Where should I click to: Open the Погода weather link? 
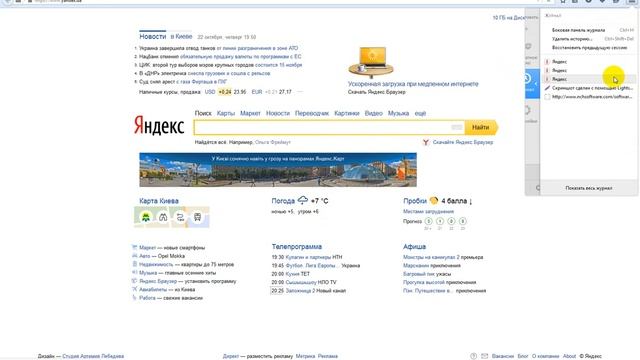tap(283, 201)
